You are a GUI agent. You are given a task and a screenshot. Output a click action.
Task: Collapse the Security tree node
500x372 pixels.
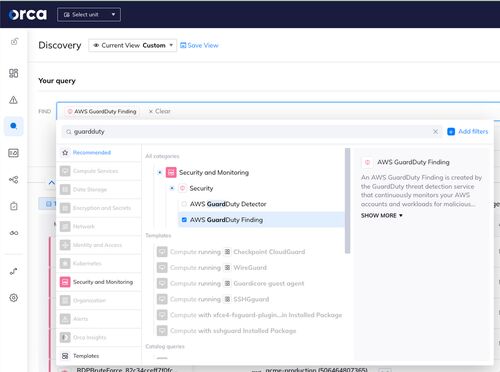click(x=172, y=188)
